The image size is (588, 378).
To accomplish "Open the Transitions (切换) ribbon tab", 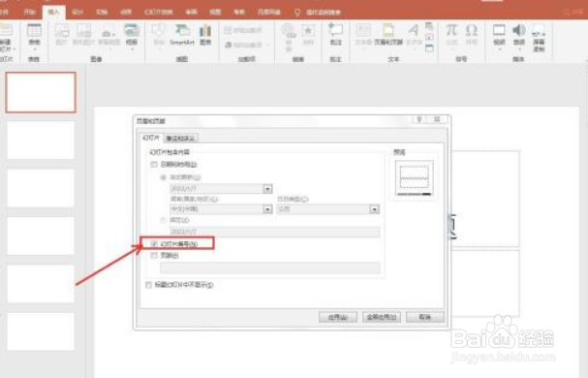I will (102, 12).
